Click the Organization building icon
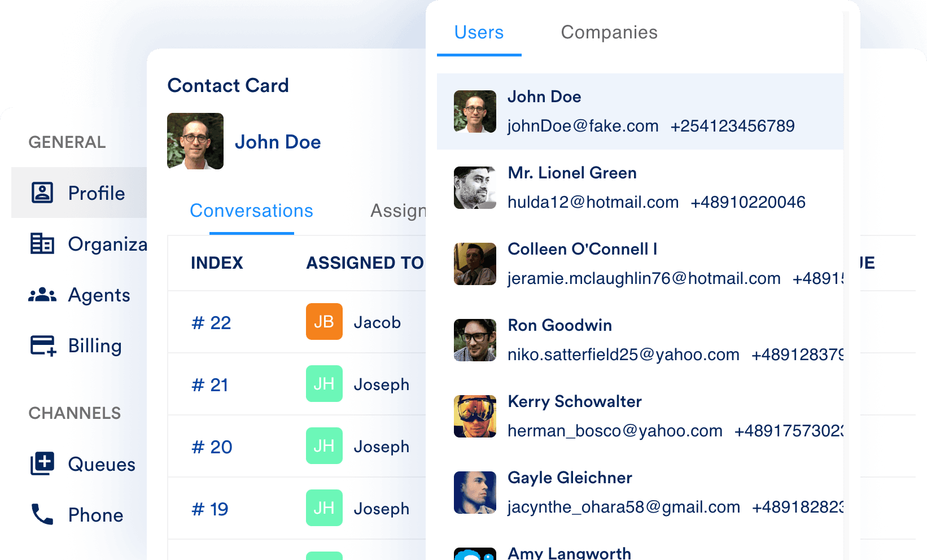The width and height of the screenshot is (927, 560). tap(42, 243)
